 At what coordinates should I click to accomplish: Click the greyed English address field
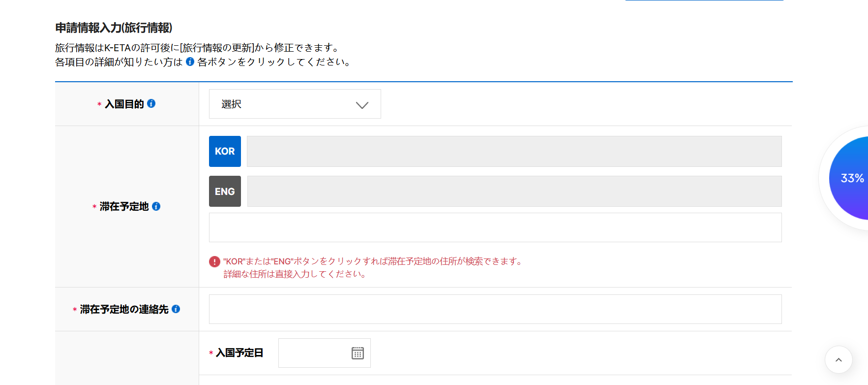(x=514, y=191)
